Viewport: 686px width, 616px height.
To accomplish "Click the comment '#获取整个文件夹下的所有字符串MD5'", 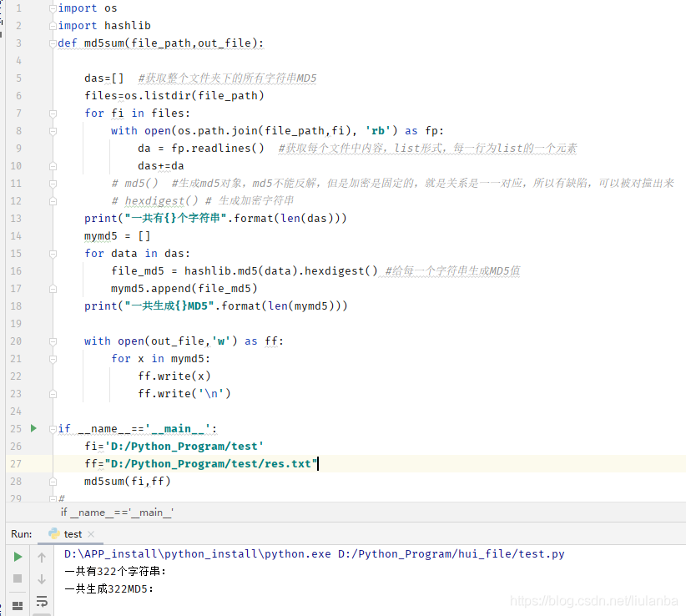I will point(227,78).
